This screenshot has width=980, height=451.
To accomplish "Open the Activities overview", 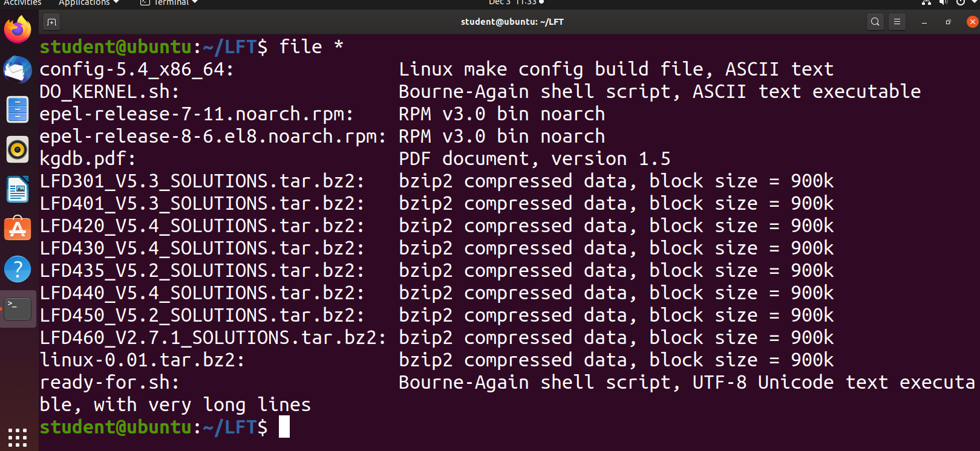I will click(22, 2).
